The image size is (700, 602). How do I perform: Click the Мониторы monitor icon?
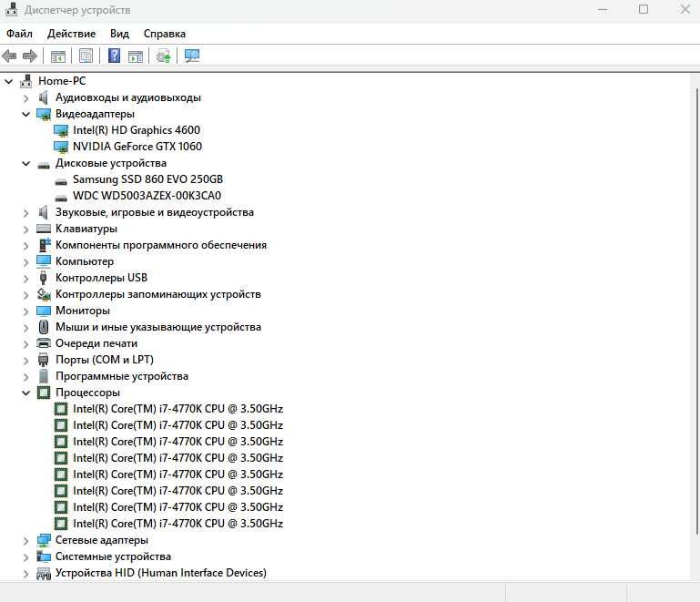click(44, 311)
